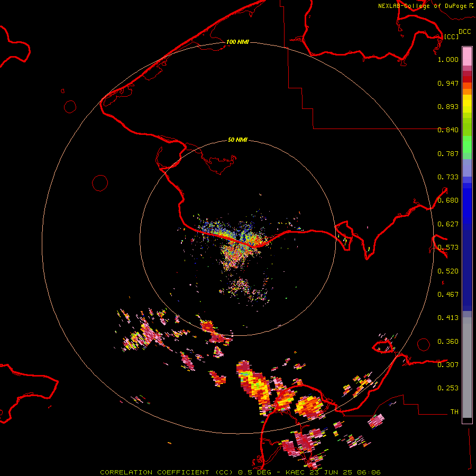
Task: Select the 0.413 scale value
Action: pos(448,318)
